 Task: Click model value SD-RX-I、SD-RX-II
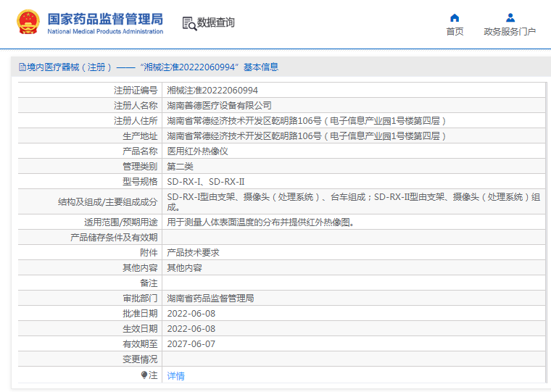pyautogui.click(x=206, y=182)
